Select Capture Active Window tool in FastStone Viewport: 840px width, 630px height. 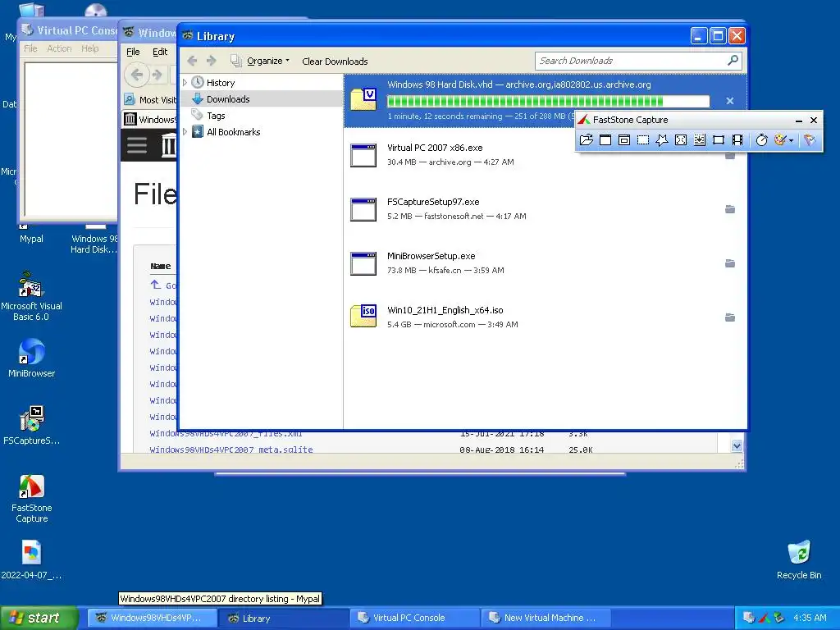click(x=605, y=139)
